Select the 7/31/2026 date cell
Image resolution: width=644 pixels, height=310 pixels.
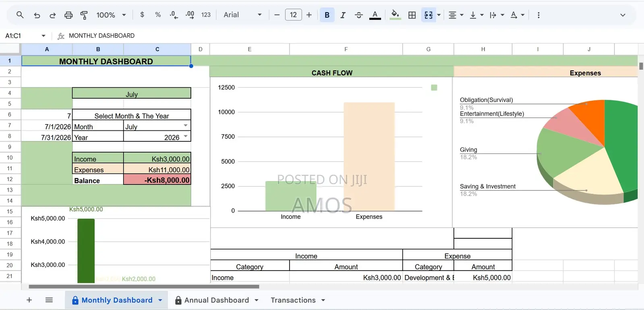(x=47, y=136)
